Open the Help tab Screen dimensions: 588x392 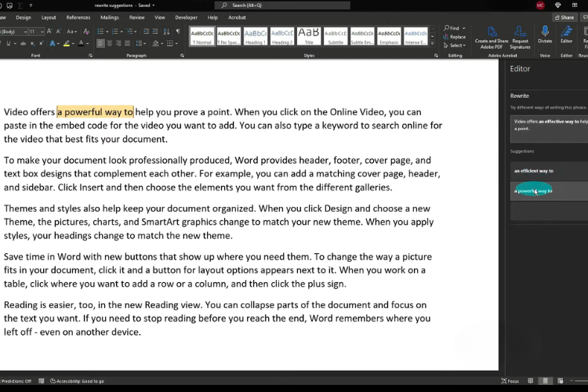(x=212, y=17)
